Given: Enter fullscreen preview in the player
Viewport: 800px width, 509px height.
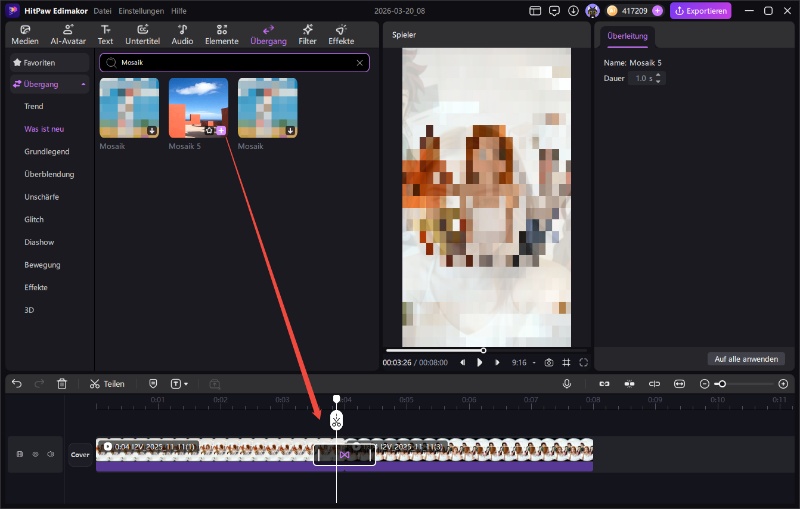Looking at the screenshot, I should coord(584,362).
